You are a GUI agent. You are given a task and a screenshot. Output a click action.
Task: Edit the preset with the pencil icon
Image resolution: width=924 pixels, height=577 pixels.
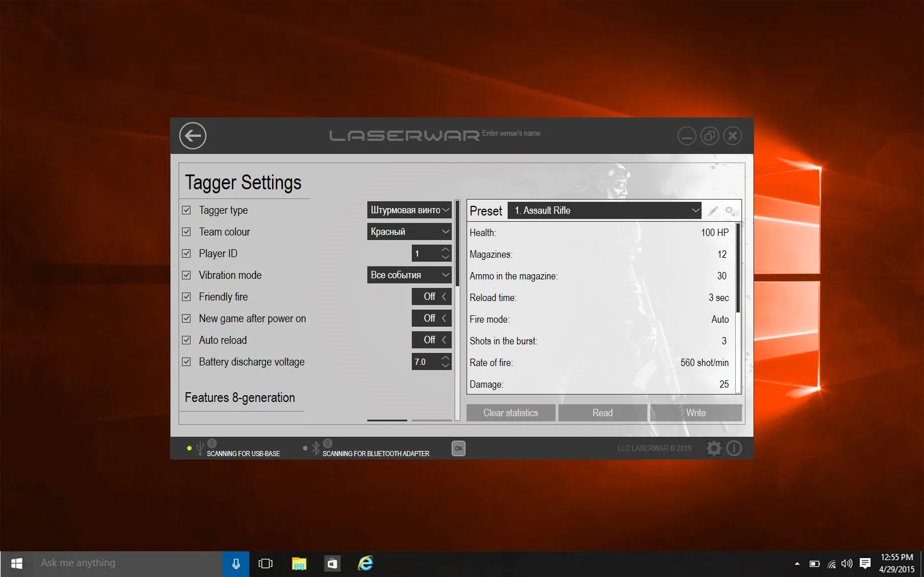click(x=713, y=211)
